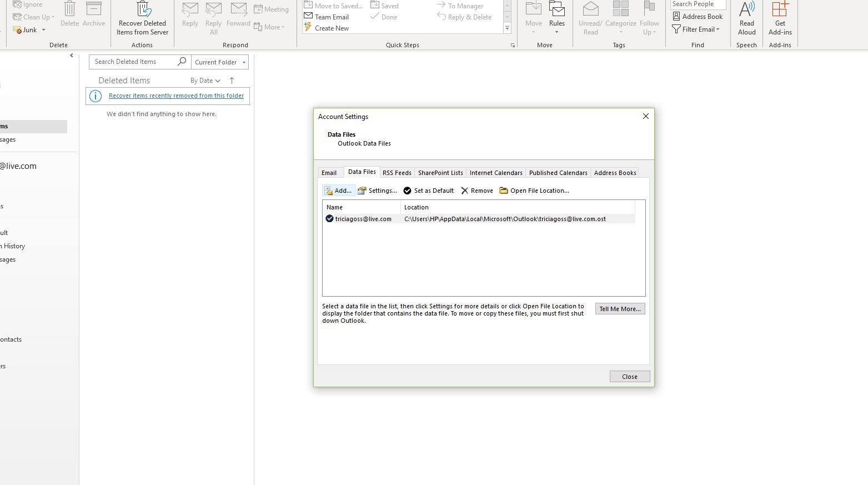
Task: Click Move to Saved quick step
Action: (333, 6)
